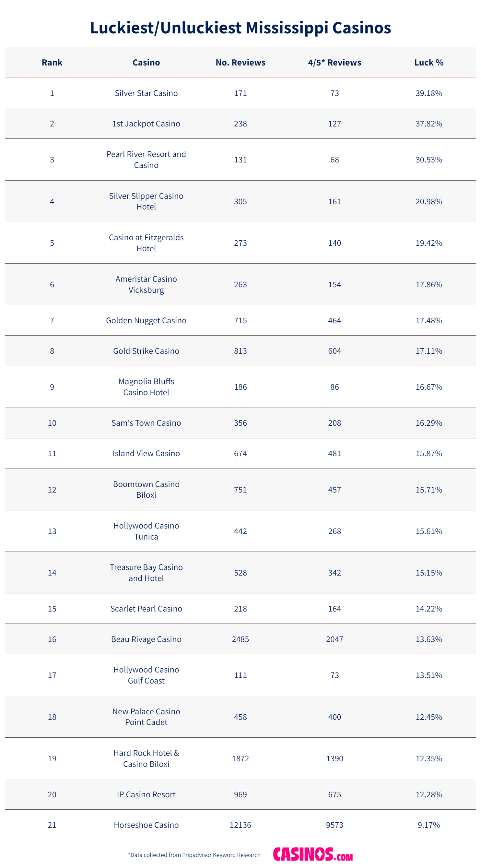Click Pearl River Resort and Casino
Image resolution: width=481 pixels, height=868 pixels.
[146, 160]
